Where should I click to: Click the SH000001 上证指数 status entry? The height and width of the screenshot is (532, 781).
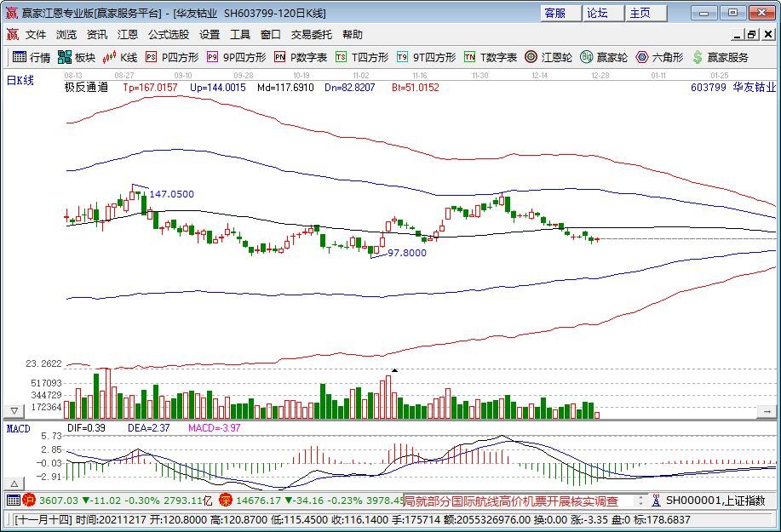click(715, 501)
